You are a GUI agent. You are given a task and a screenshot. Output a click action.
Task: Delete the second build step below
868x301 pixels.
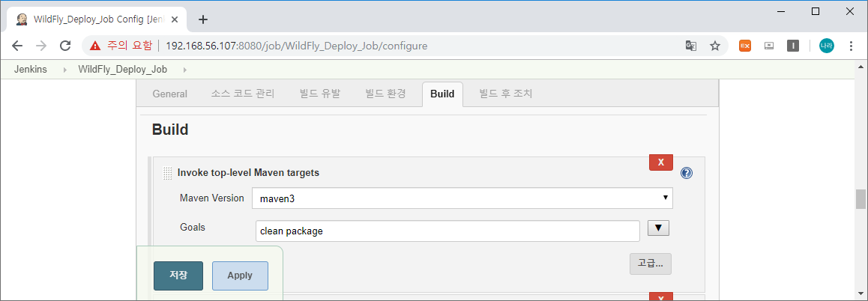tap(661, 297)
